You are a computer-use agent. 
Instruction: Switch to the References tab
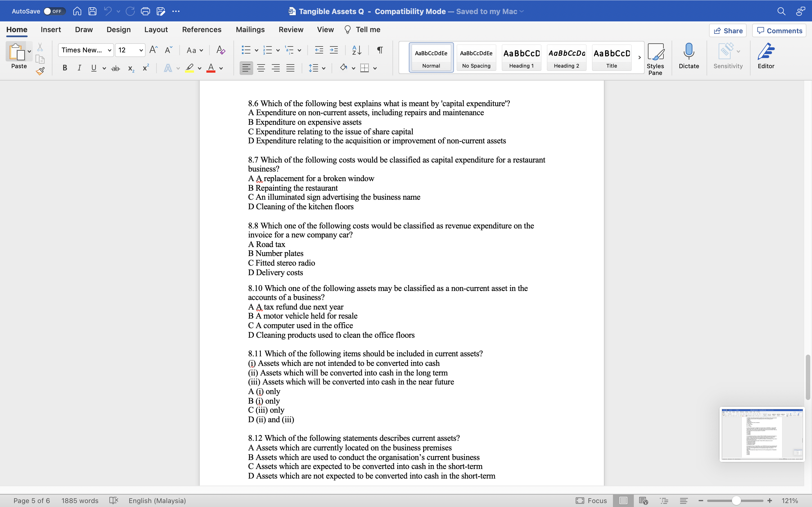click(202, 30)
